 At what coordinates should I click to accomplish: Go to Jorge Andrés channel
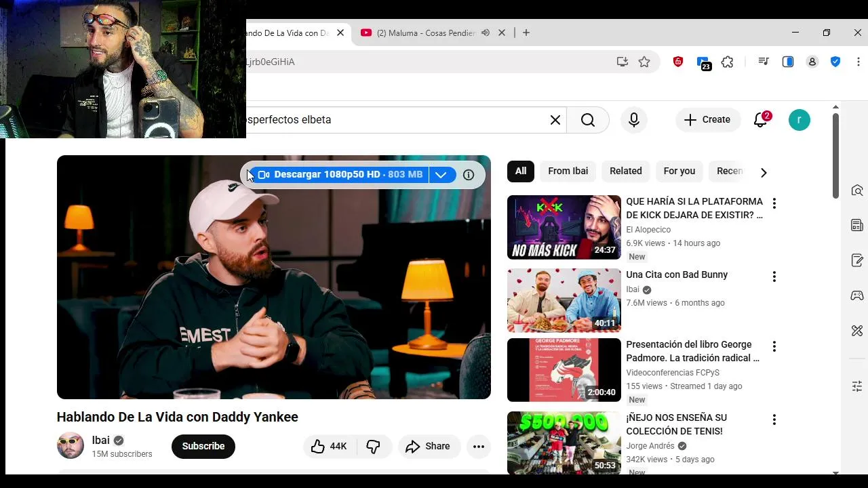(650, 446)
